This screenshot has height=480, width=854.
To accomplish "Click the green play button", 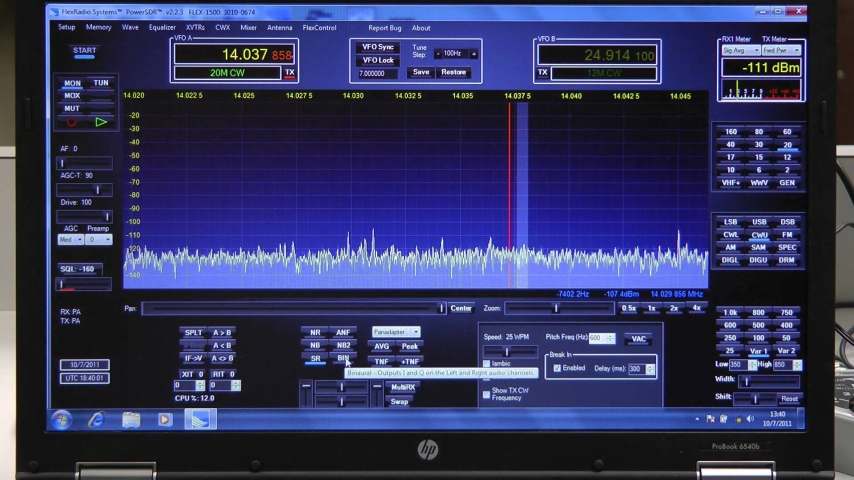I will (x=101, y=122).
